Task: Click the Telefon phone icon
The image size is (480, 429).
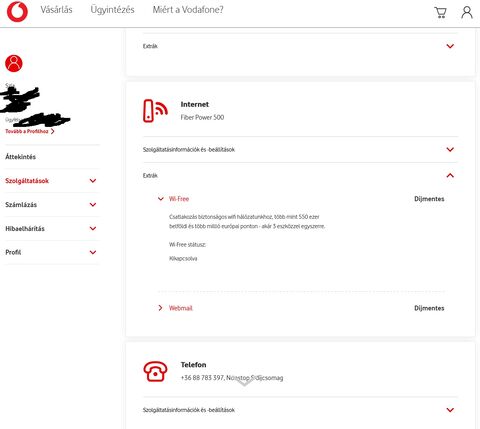Action: (x=155, y=371)
